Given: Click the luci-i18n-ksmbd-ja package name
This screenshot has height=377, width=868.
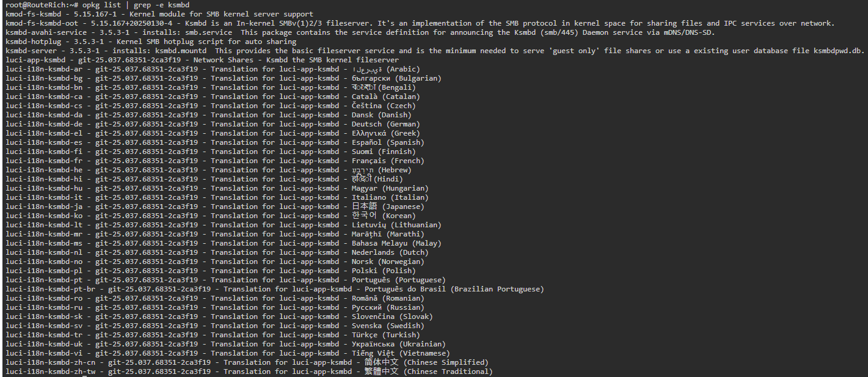Looking at the screenshot, I should pos(44,207).
